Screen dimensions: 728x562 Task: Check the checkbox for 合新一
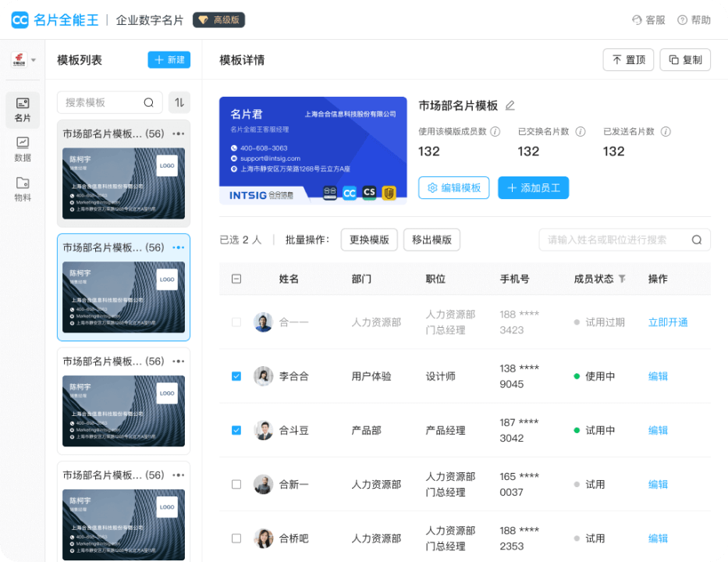pos(236,485)
